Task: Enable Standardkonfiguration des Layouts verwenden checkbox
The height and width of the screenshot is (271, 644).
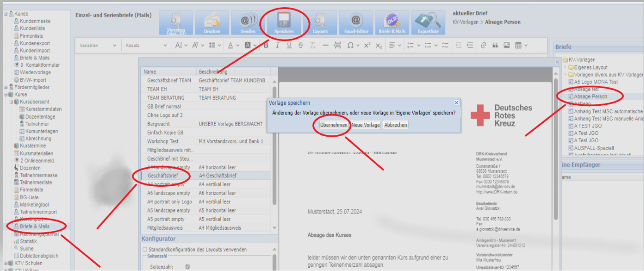Action: click(x=145, y=249)
